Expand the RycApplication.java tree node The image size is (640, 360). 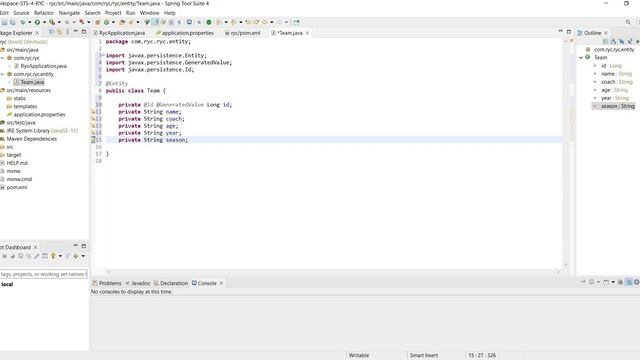9,66
